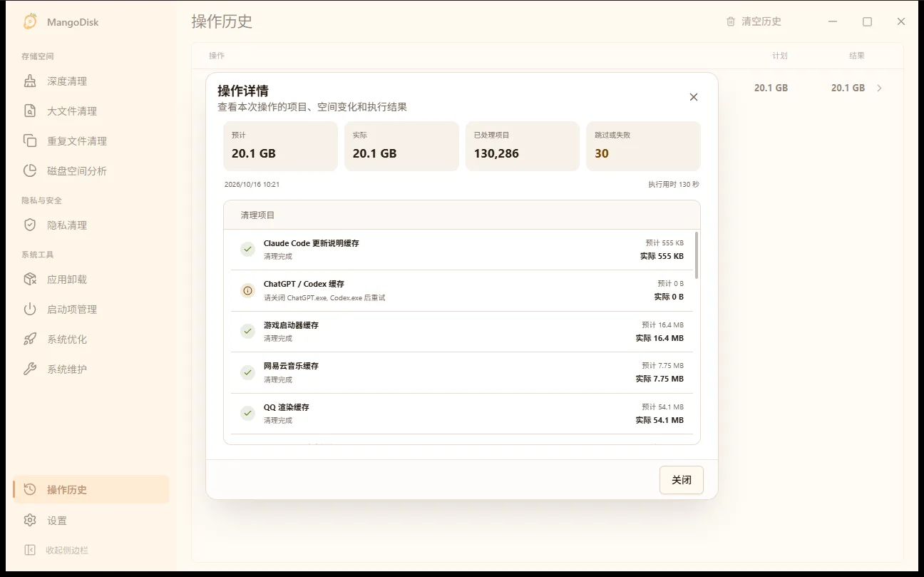Click the 请关闭 ChatGPT.exe, Codex.exe 后重试 message
Viewport: 924px width, 577px height.
pos(324,297)
